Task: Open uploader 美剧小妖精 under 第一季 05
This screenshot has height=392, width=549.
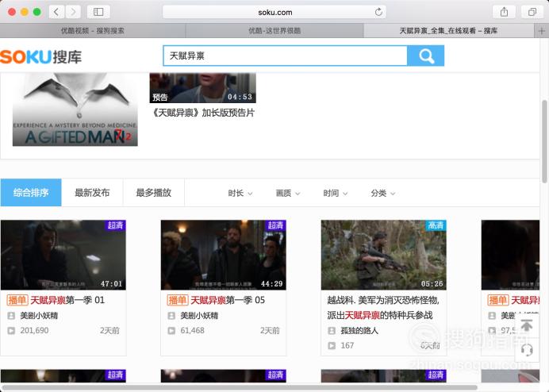Action: (199, 316)
